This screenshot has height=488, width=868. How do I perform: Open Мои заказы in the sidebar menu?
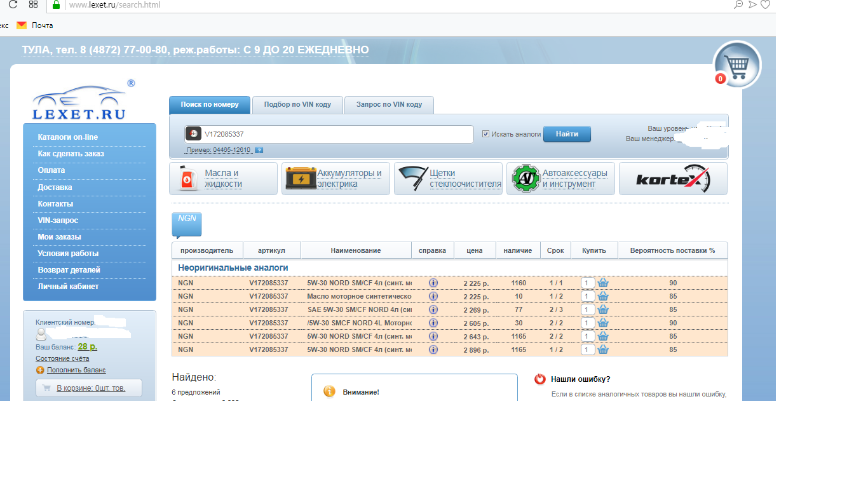(x=60, y=237)
